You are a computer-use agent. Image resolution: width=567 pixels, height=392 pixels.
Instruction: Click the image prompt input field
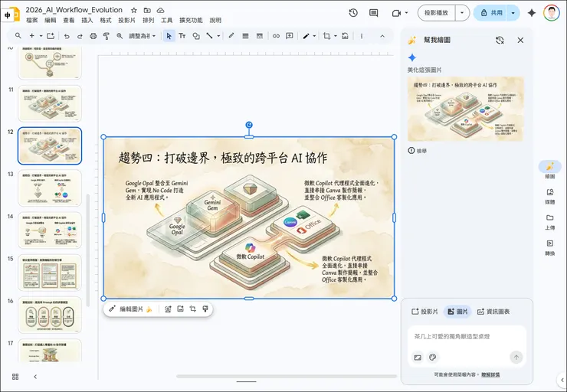point(467,337)
